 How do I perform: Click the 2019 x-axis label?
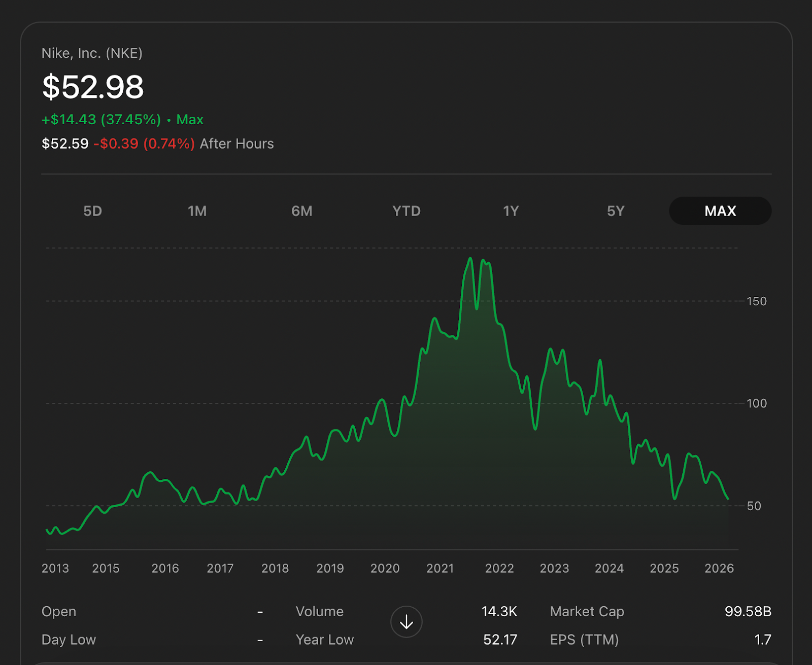pyautogui.click(x=330, y=568)
